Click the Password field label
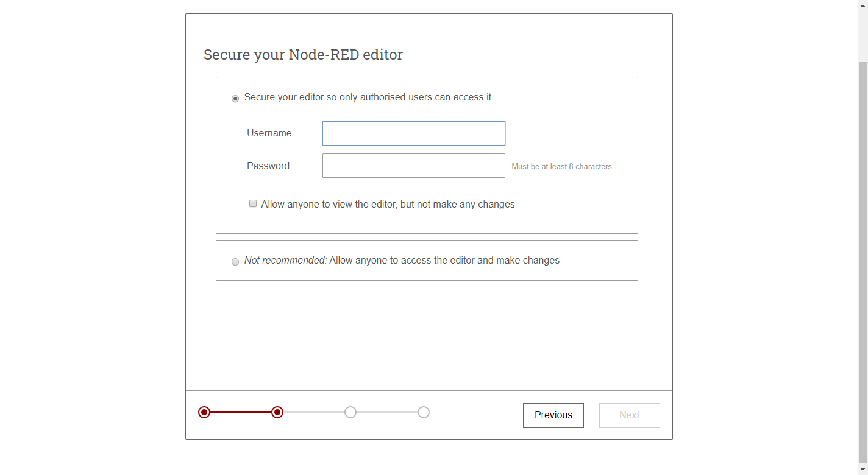 (268, 166)
